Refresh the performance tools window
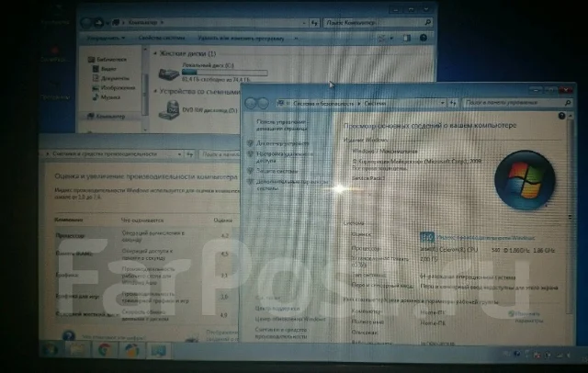The width and height of the screenshot is (588, 373). pos(190,154)
